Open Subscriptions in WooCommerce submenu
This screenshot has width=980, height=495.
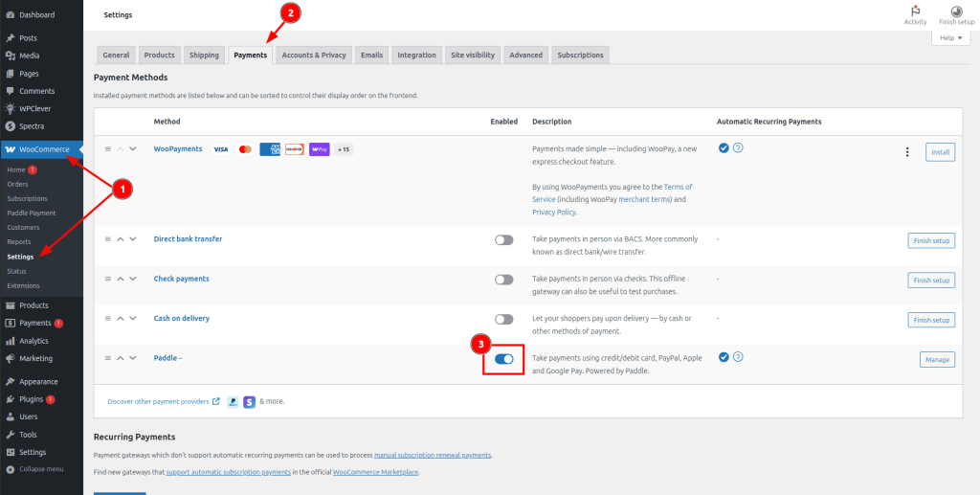pos(27,199)
